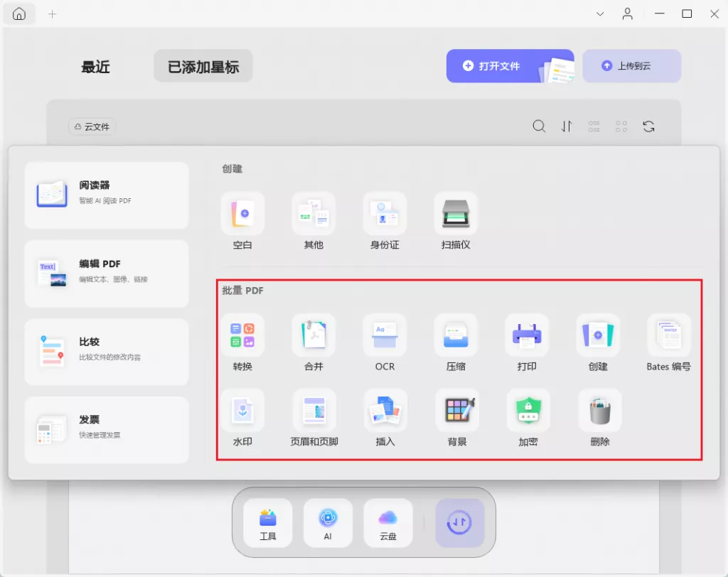Upload a file with 上传到云
728x577 pixels.
631,65
